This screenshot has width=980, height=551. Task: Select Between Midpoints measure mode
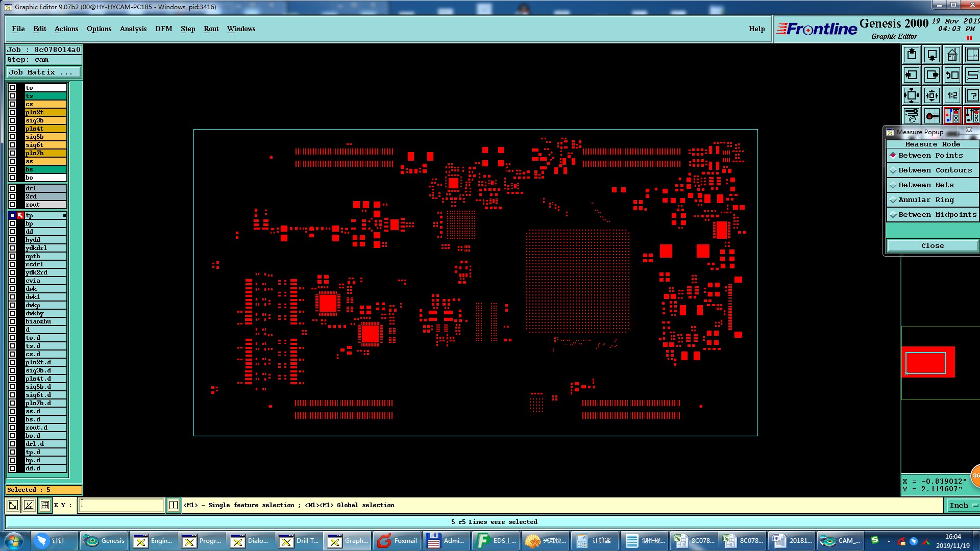pos(933,215)
